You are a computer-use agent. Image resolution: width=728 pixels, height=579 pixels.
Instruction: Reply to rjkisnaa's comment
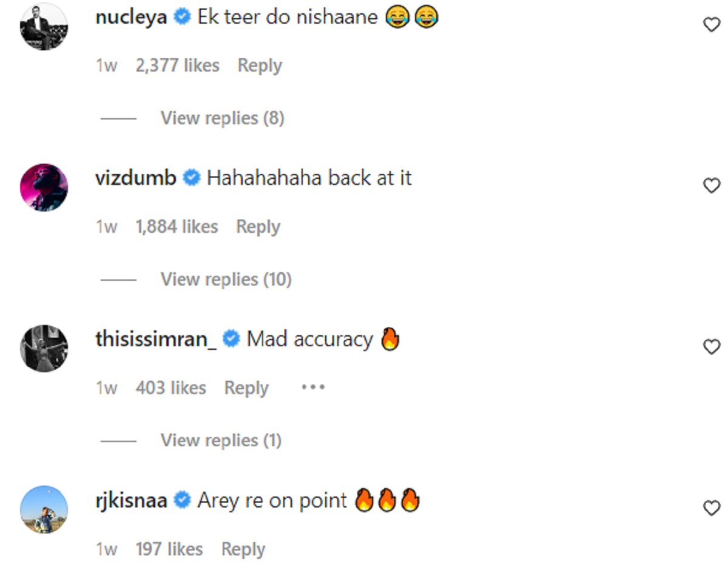point(243,549)
